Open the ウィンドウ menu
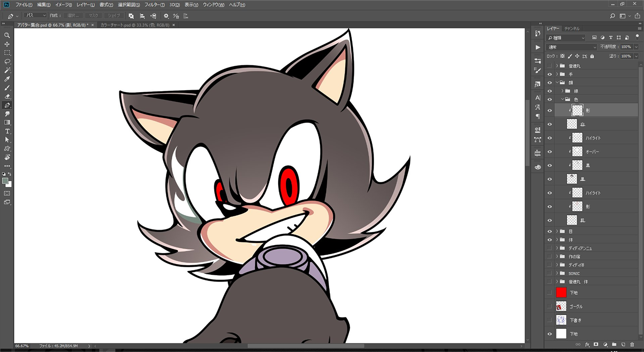This screenshot has height=352, width=644. pos(213,5)
